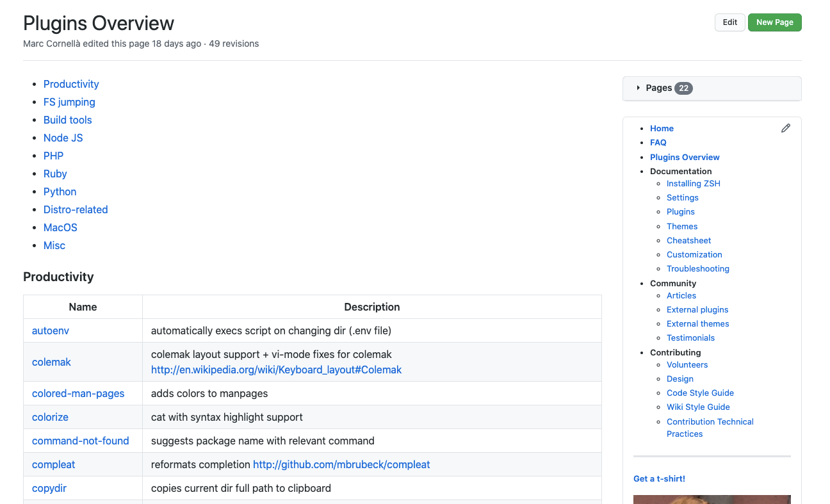This screenshot has height=504, width=830.
Task: Go to Home in the sidebar
Action: tap(662, 128)
